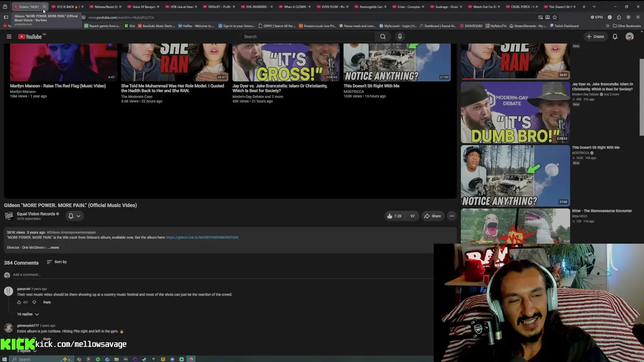Reply to the @psycold comment
This screenshot has width=644, height=362.
(47, 302)
